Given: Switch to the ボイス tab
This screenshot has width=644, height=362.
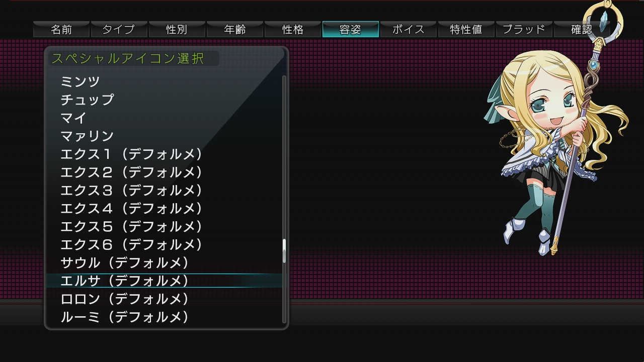Looking at the screenshot, I should pos(409,29).
